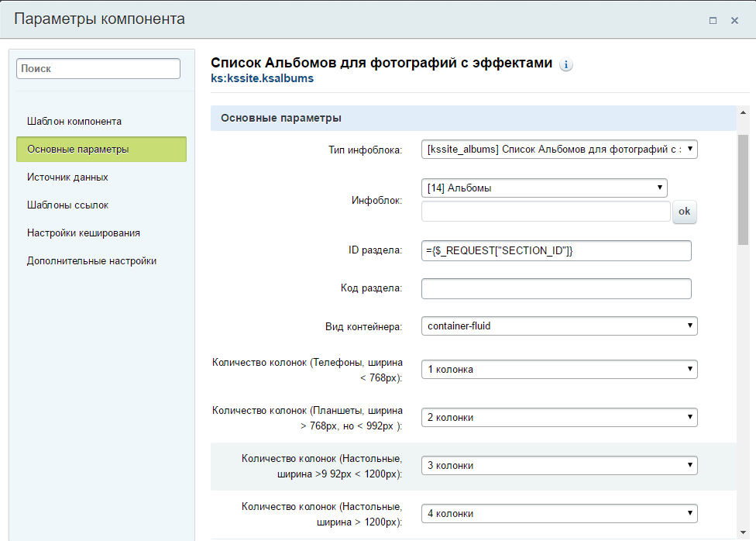Click the Код раздела input field
This screenshot has height=541, width=756.
point(555,289)
